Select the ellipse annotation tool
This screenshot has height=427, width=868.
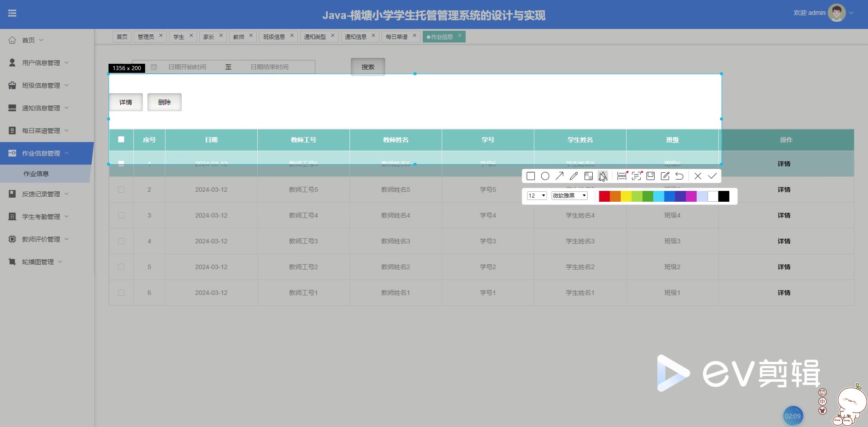pyautogui.click(x=545, y=176)
